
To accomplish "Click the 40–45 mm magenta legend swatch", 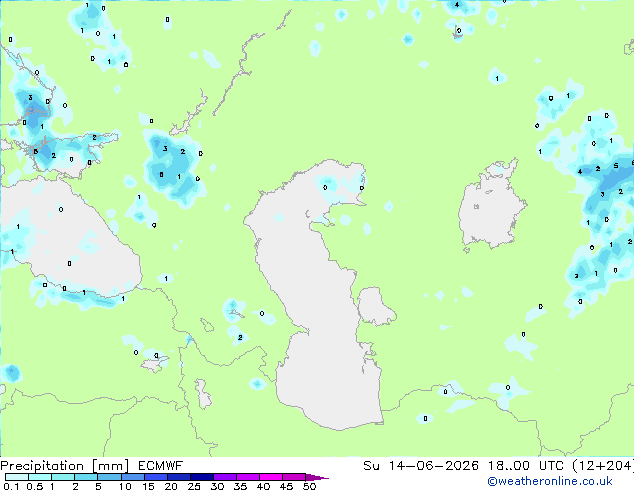I will click(271, 477).
